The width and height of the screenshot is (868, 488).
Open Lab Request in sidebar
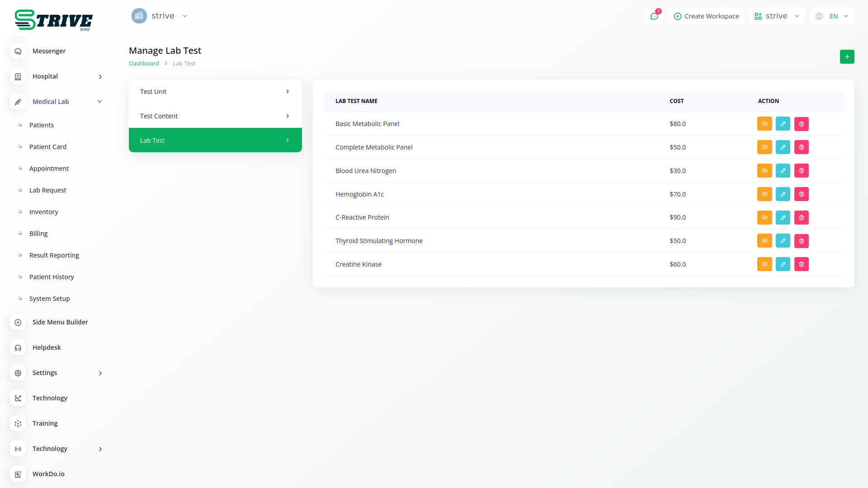(47, 190)
